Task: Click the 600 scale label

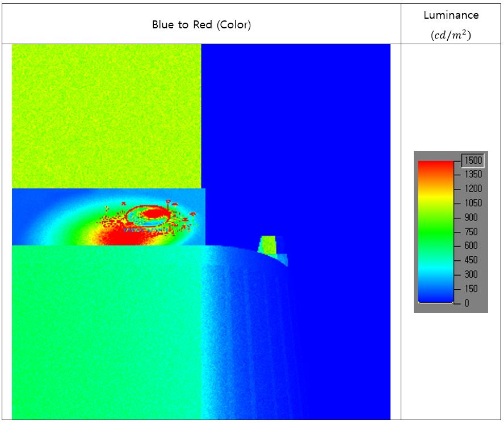Action: click(x=471, y=246)
